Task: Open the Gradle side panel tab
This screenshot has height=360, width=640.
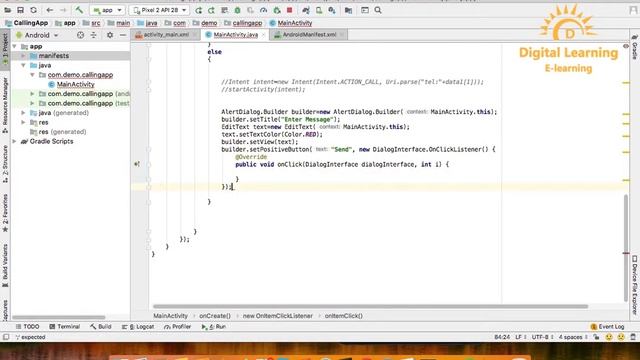Action: click(635, 47)
